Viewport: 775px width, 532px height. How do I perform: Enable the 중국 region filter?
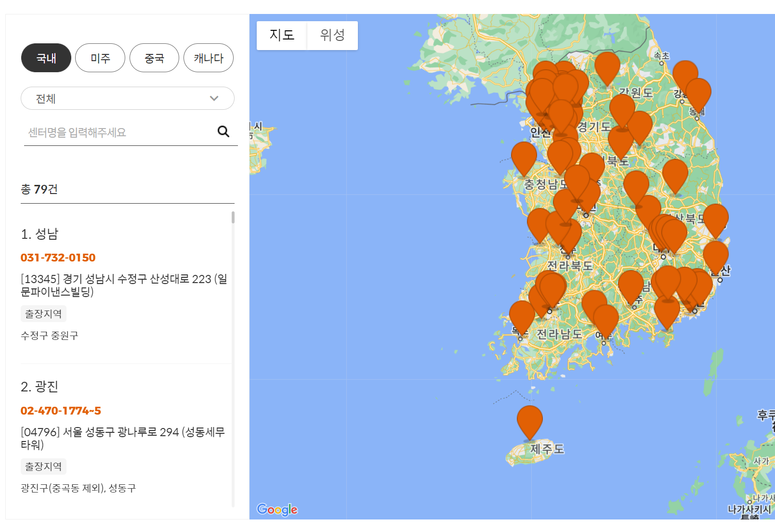154,57
